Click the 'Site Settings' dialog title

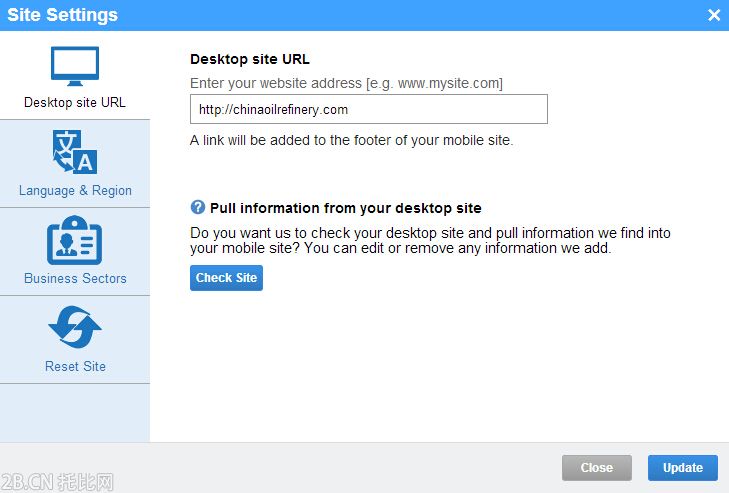click(x=63, y=15)
